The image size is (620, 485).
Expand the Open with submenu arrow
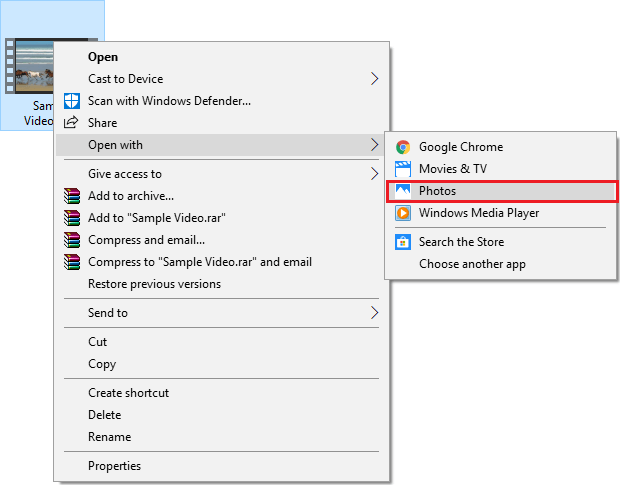tap(374, 145)
